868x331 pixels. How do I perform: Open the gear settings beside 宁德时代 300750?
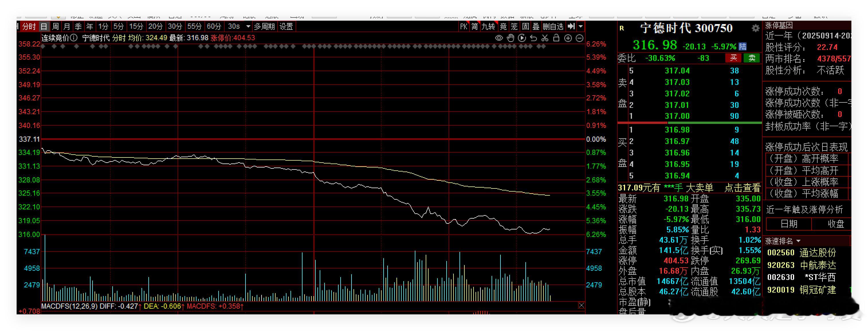[756, 28]
